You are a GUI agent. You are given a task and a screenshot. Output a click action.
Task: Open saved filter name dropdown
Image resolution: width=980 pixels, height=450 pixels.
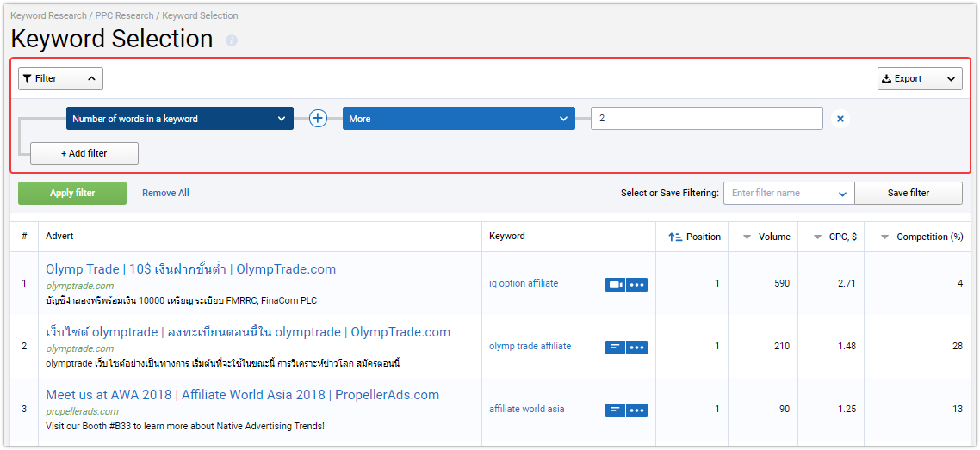pos(789,193)
